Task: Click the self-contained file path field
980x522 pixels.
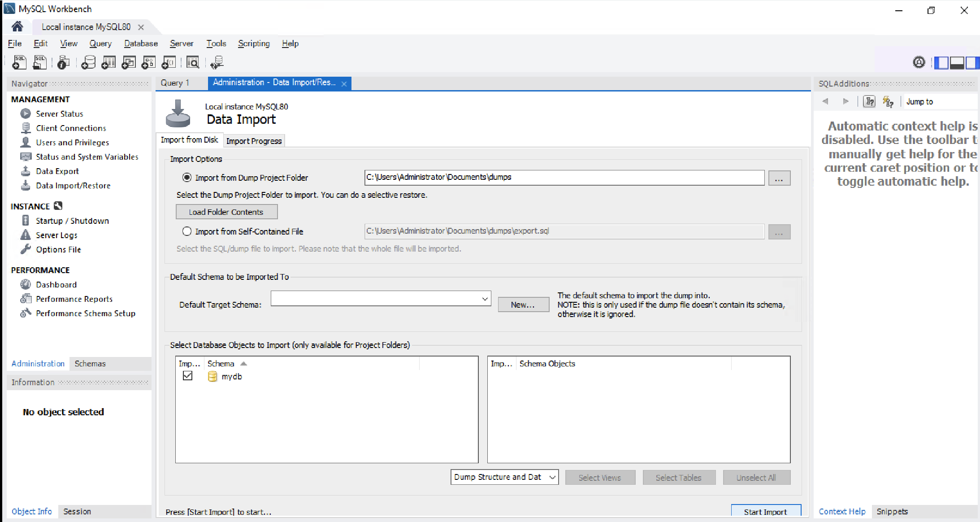Action: click(x=564, y=231)
